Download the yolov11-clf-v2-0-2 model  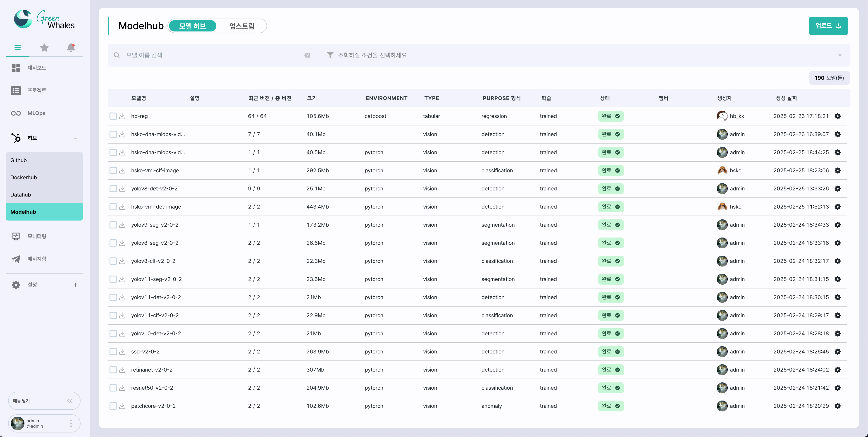point(122,315)
